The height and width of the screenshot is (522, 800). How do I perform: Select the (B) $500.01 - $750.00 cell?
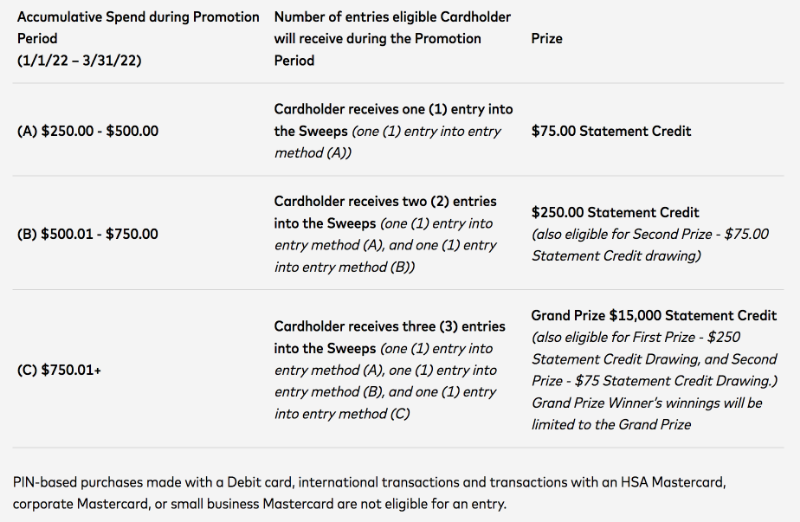tap(88, 234)
